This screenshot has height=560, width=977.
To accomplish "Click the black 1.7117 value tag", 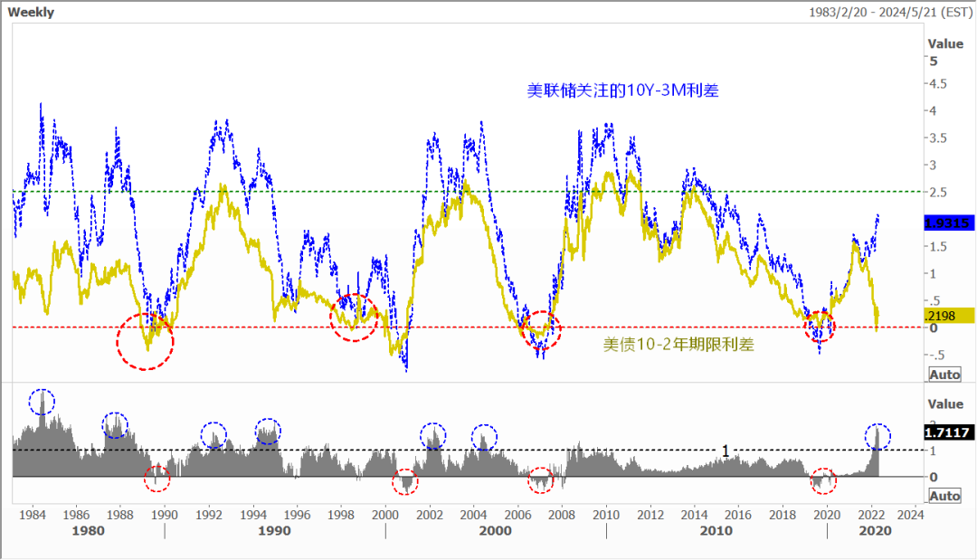I will (947, 432).
